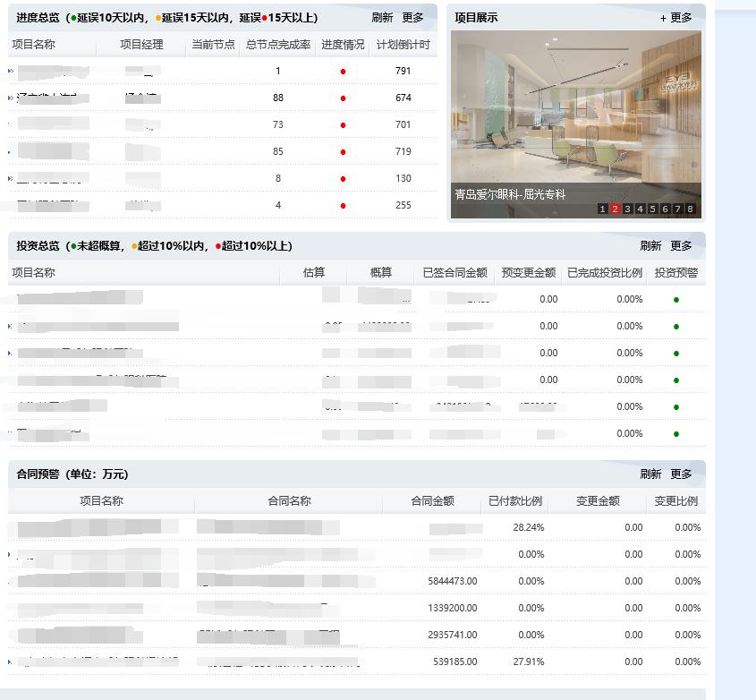Select the red delay indicator in the 701 countdown row

click(343, 125)
